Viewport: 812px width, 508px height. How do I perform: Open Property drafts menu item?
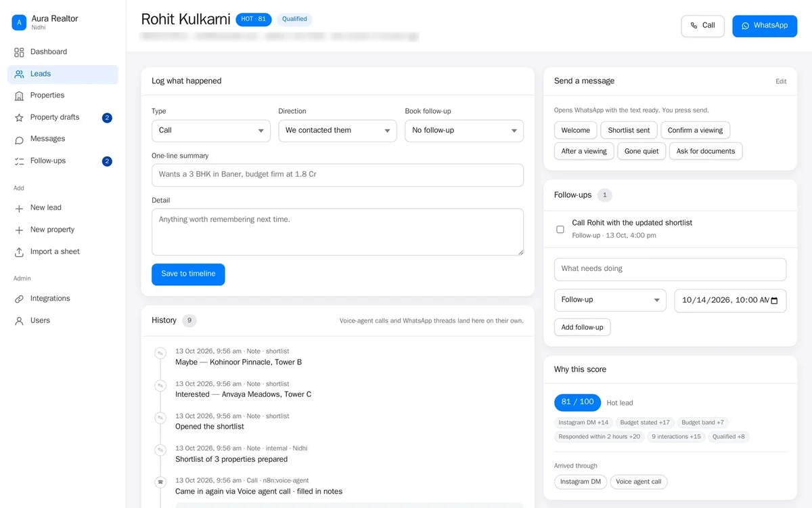pyautogui.click(x=63, y=118)
